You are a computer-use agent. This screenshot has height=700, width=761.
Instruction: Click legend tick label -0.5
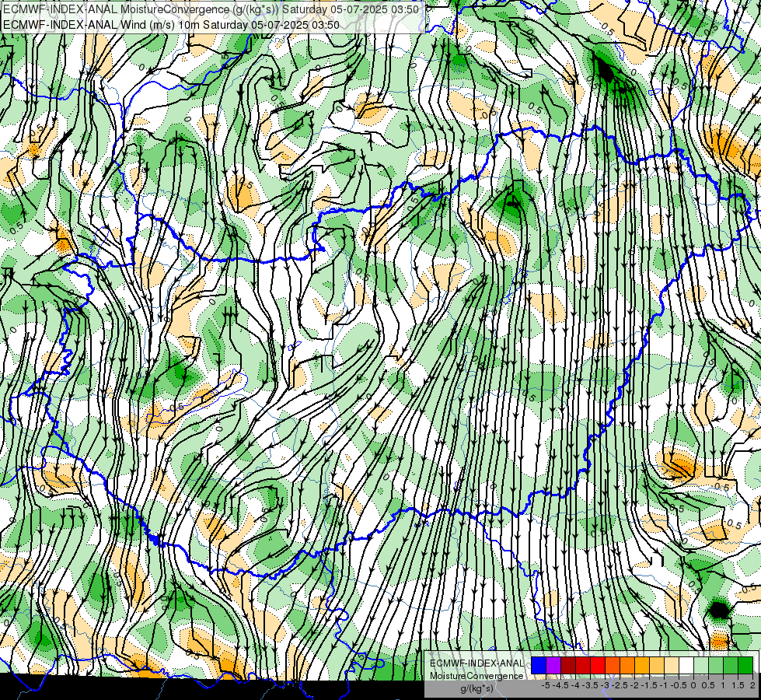coord(679,685)
